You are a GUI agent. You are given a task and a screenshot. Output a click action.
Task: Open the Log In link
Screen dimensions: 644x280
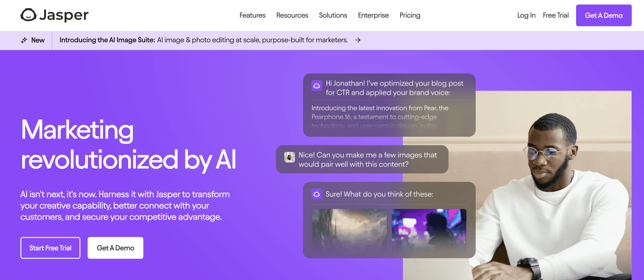526,15
